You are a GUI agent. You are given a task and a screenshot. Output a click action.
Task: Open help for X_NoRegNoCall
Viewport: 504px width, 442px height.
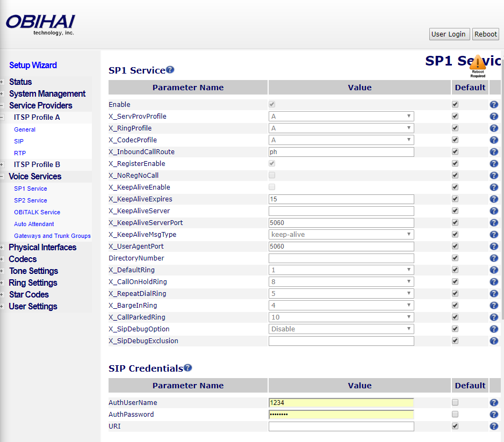[x=494, y=176]
